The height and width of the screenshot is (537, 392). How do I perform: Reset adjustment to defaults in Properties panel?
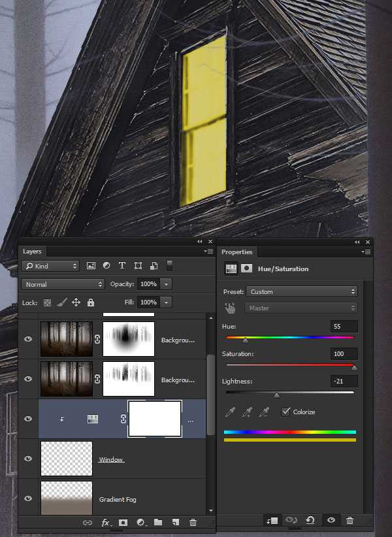tap(310, 520)
